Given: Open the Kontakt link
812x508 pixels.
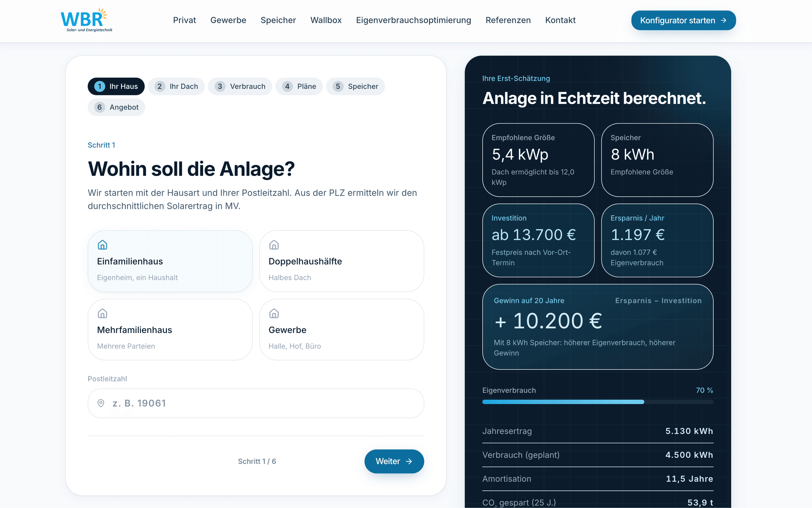Looking at the screenshot, I should (x=560, y=20).
